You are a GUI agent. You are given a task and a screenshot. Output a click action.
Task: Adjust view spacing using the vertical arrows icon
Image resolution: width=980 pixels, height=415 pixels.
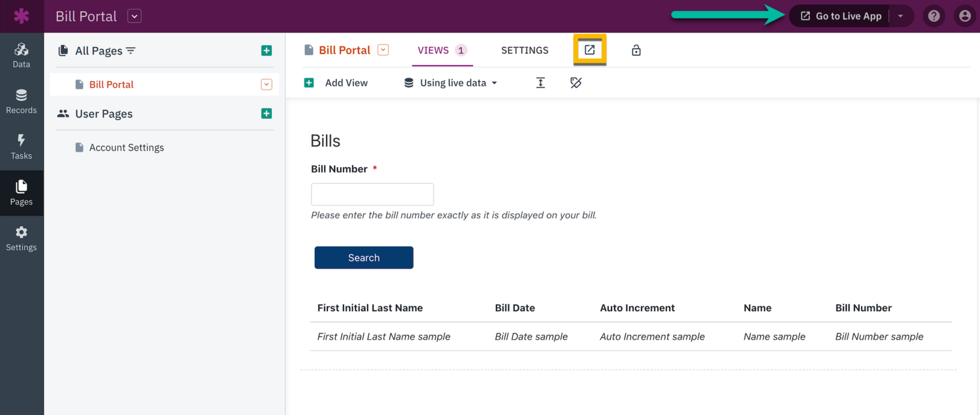click(540, 82)
